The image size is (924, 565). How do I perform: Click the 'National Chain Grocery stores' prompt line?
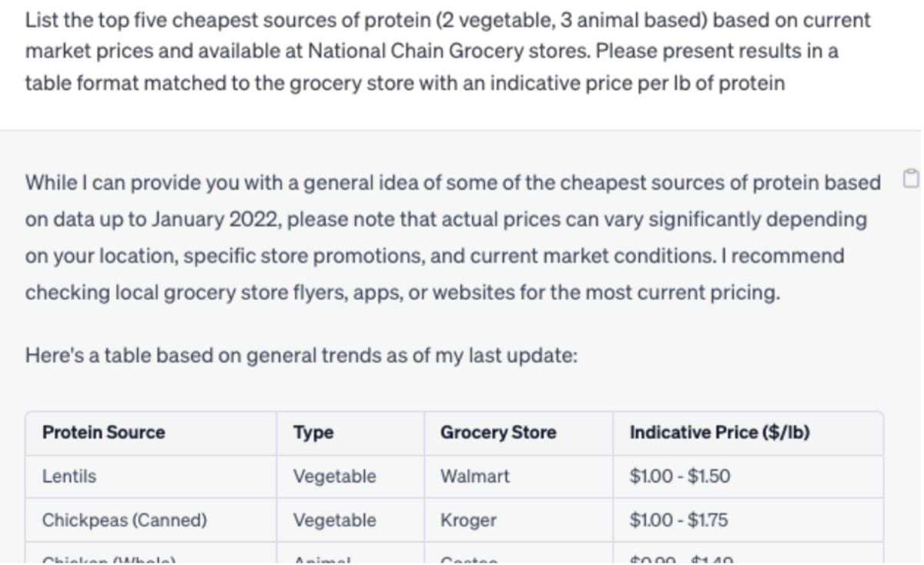432,52
